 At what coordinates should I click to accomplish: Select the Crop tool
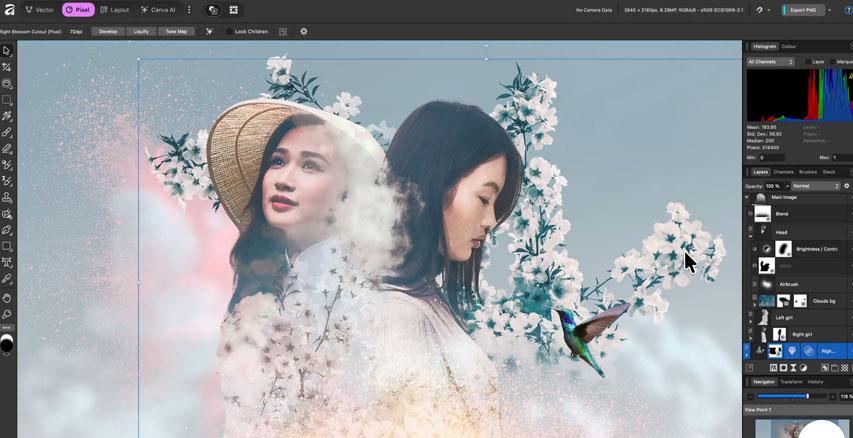7,67
